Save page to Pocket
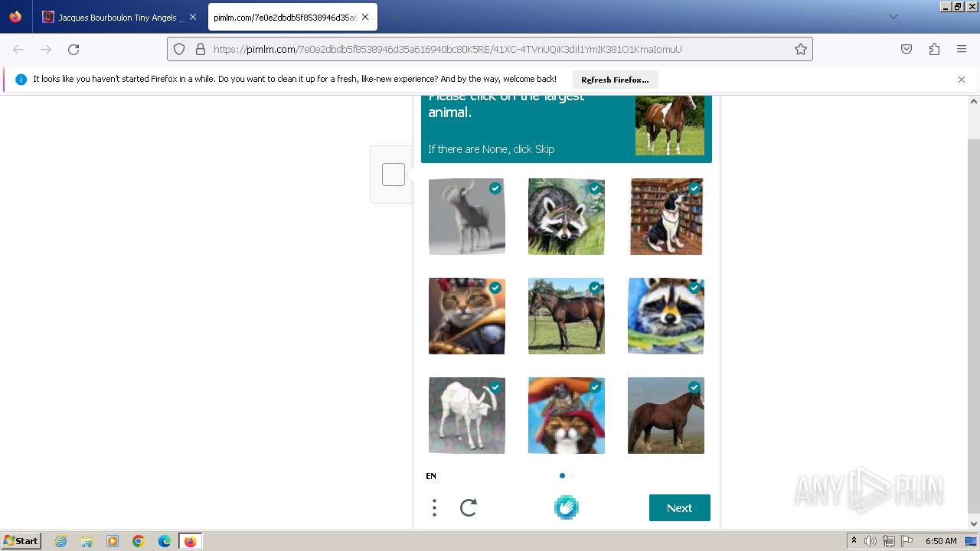Viewport: 980px width, 551px height. point(906,49)
